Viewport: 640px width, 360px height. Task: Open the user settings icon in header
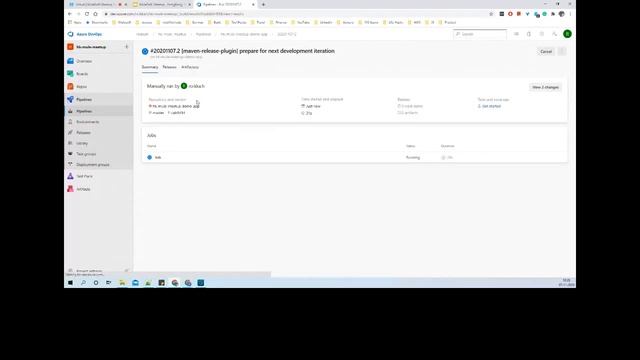point(554,34)
